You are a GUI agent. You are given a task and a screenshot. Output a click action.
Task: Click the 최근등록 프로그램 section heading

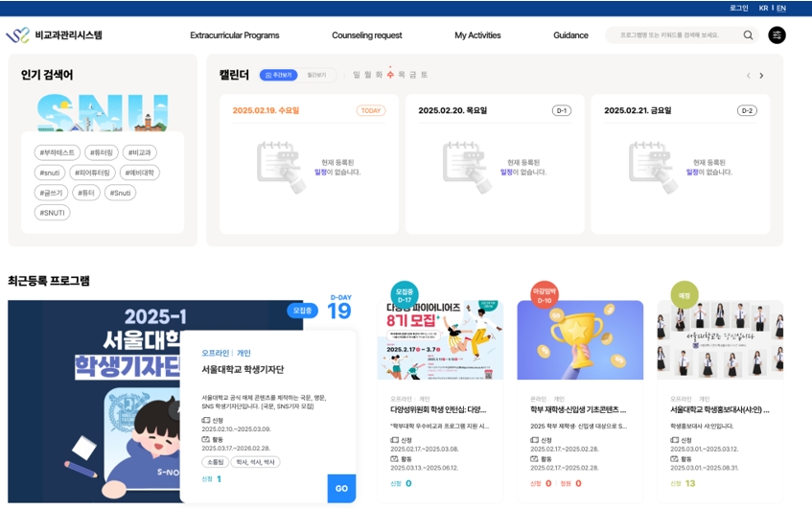(49, 281)
